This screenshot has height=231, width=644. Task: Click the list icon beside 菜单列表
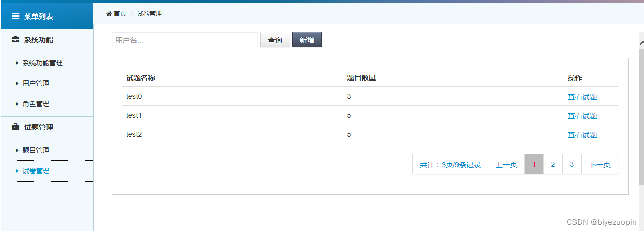pyautogui.click(x=15, y=16)
